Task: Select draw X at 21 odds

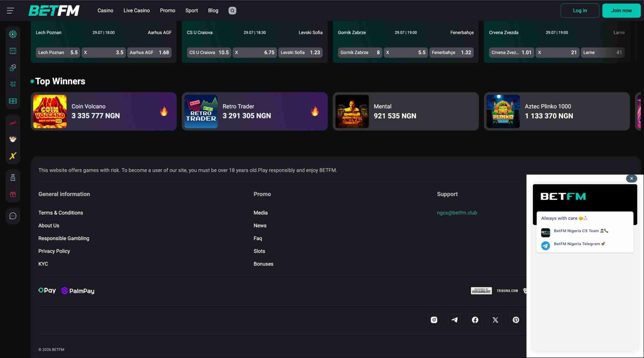Action: (557, 52)
